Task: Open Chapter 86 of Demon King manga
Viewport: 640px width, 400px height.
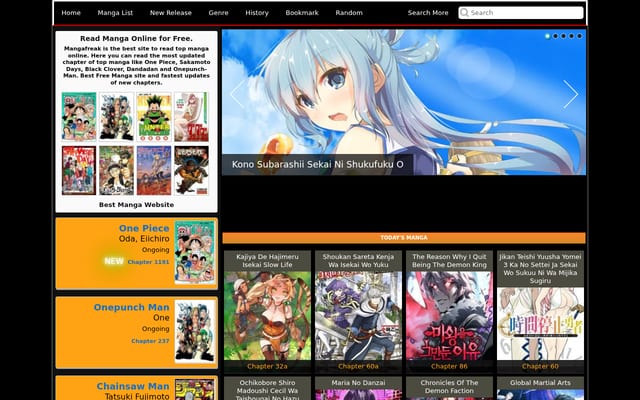Action: click(449, 367)
